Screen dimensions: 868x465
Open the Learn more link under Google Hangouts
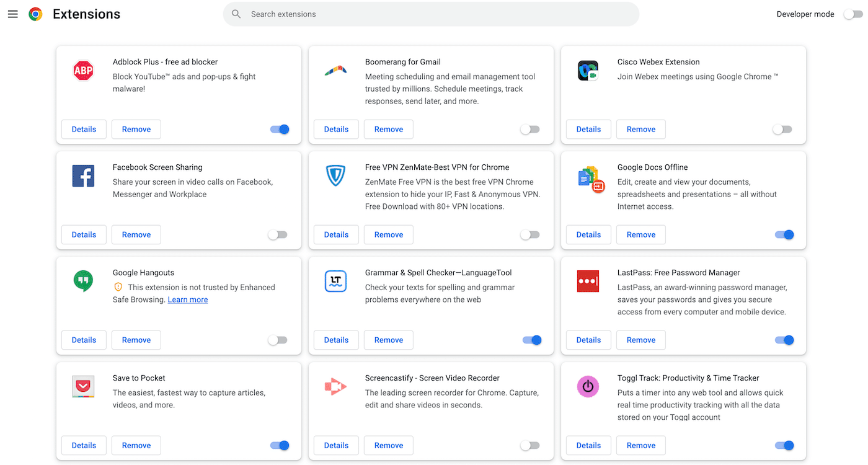[187, 299]
